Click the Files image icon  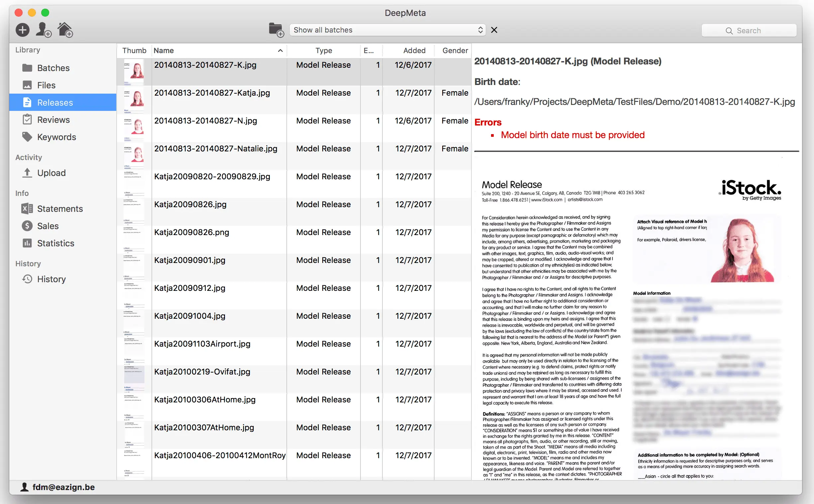27,85
